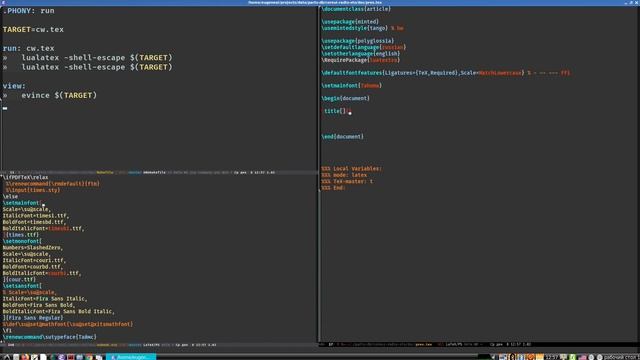Click ']{Fira Sans Regular}' line
The height and width of the screenshot is (360, 640).
tap(33, 318)
